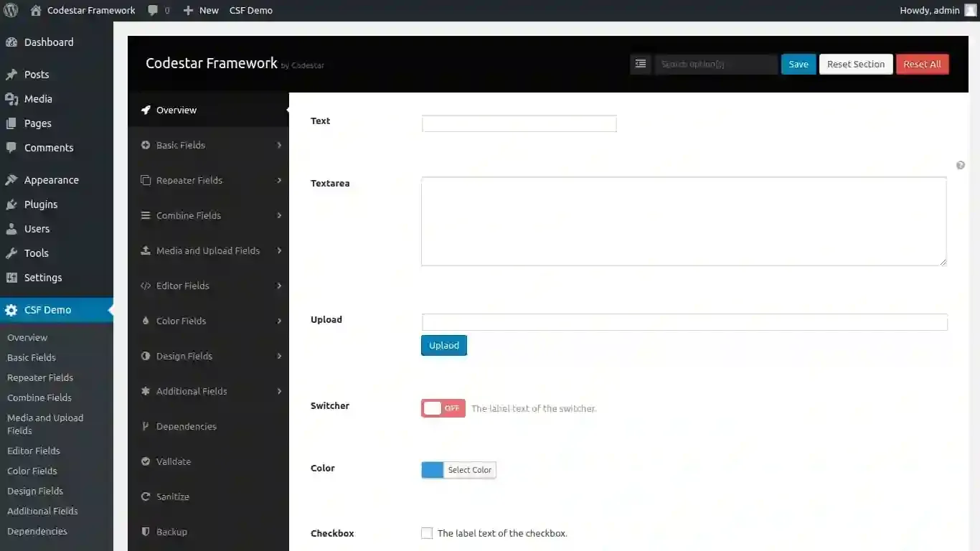Open Appearance in the WordPress menu
This screenshot has width=980, height=551.
pyautogui.click(x=57, y=180)
